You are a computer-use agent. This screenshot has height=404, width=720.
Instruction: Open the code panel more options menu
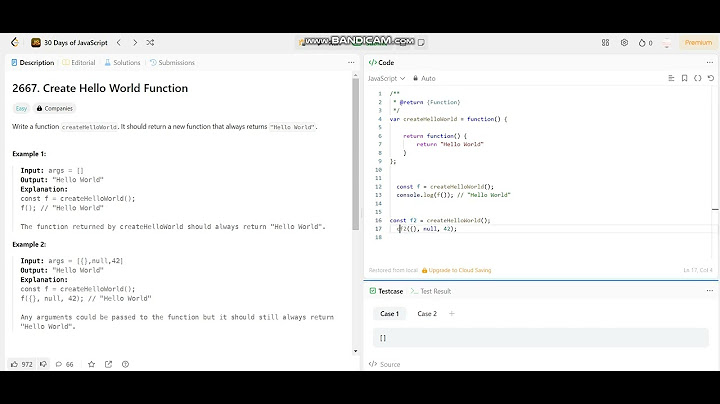(710, 62)
